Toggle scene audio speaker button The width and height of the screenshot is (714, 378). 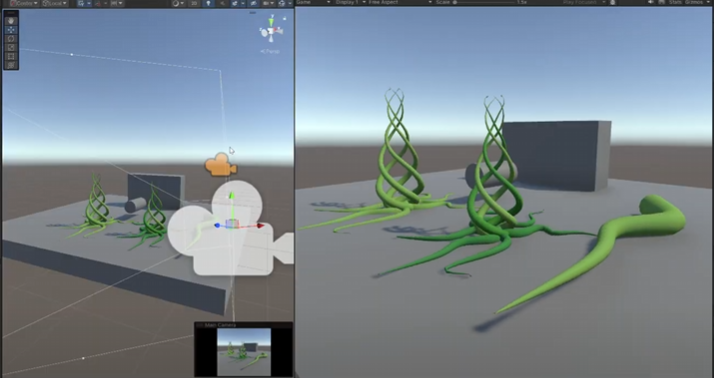(222, 3)
